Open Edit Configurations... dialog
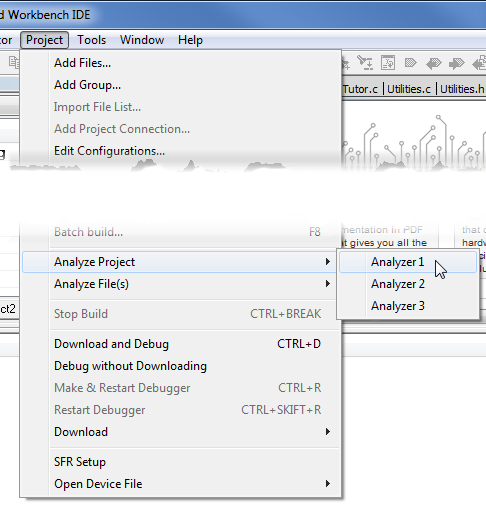 [x=180, y=151]
